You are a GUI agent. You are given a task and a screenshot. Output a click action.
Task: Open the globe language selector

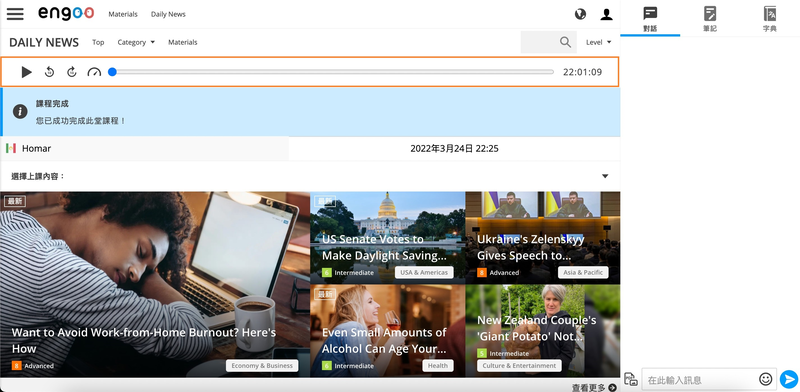pos(580,14)
